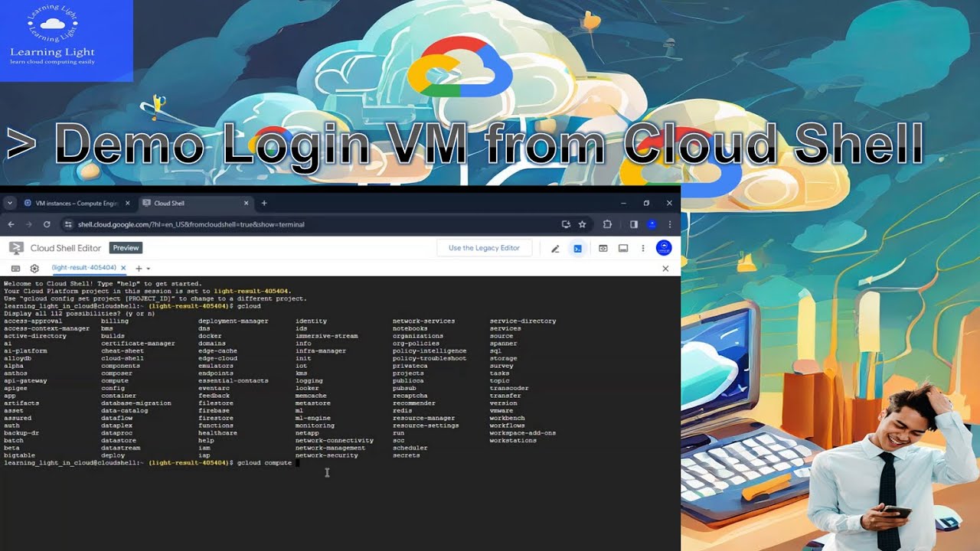Click 'secrets' in terminal output
Screen dimensions: 980x551
pyautogui.click(x=407, y=455)
